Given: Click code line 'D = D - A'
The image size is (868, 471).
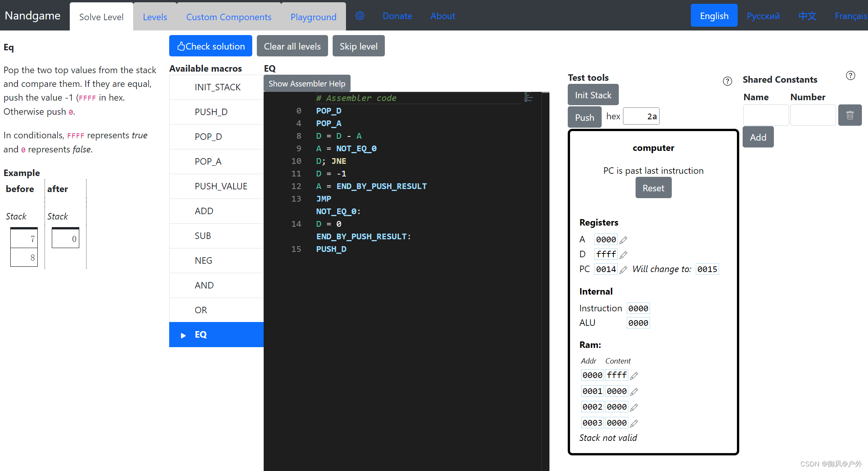Looking at the screenshot, I should pos(339,136).
